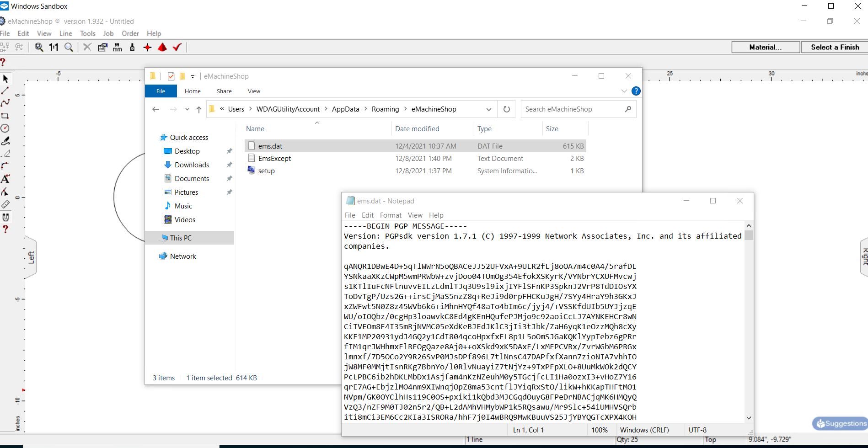Switch units with the inch/mm icon

point(118,47)
